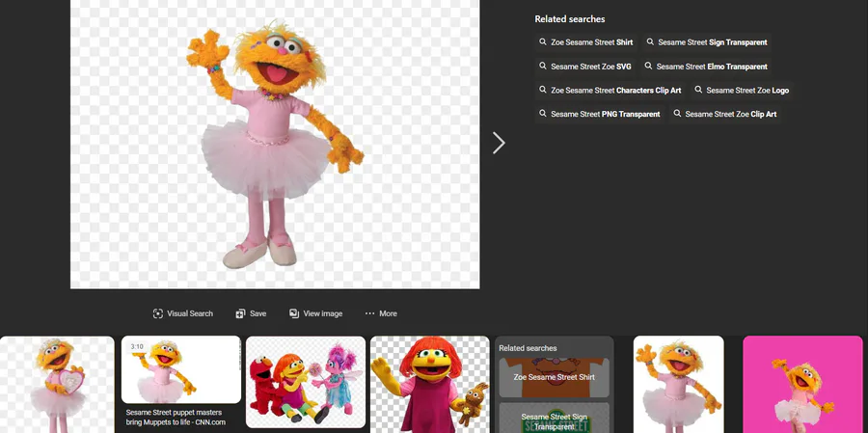Click magnifier icon beside Sesame Street Zoe Clip Art
This screenshot has height=433, width=868.
click(x=678, y=114)
